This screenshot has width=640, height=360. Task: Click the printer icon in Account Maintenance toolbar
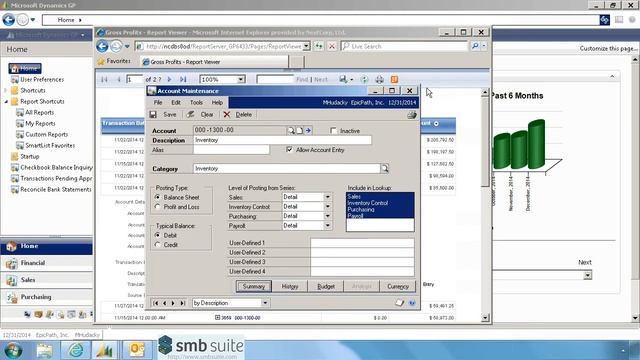coord(411,115)
